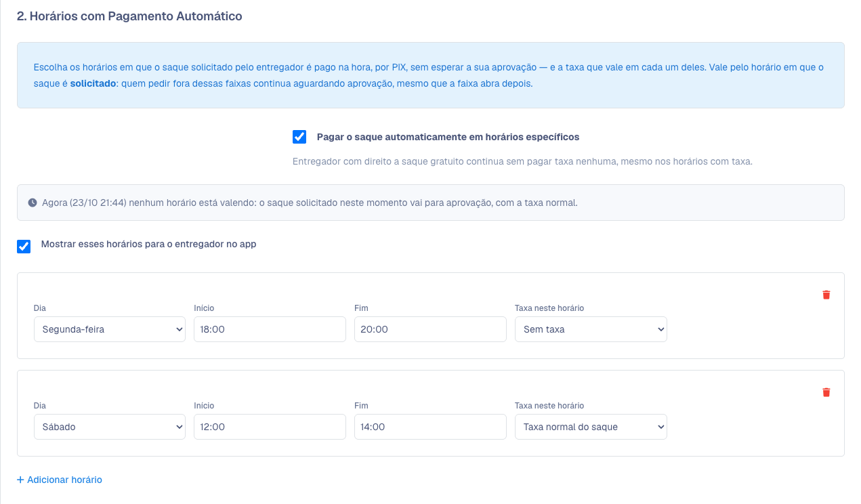Click the note about Entregador com direito a saque gratuito
The height and width of the screenshot is (504, 861).
(x=522, y=162)
